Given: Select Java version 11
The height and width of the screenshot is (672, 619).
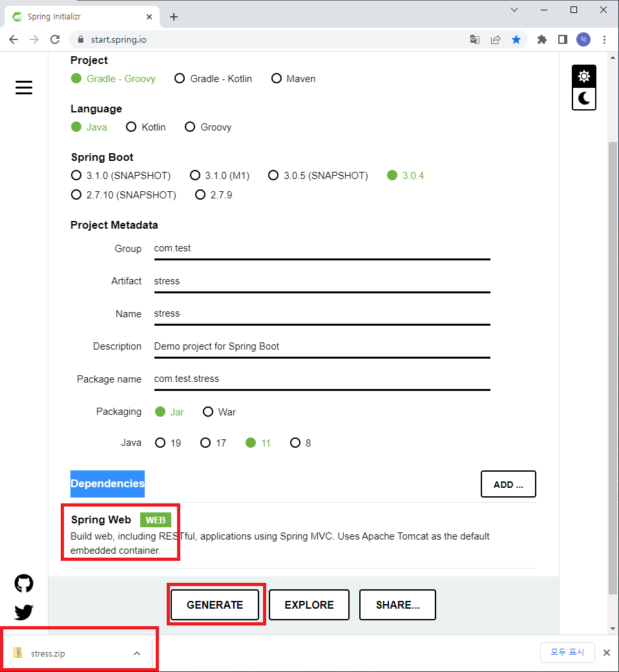Looking at the screenshot, I should click(258, 443).
